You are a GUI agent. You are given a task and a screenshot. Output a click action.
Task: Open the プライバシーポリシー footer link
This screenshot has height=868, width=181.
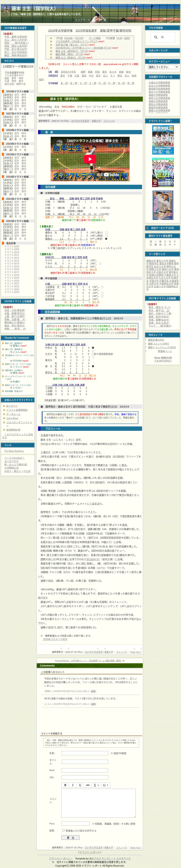(61, 858)
